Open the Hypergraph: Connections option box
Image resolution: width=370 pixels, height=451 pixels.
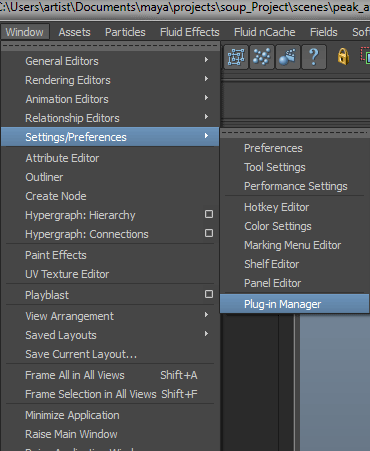(x=209, y=233)
